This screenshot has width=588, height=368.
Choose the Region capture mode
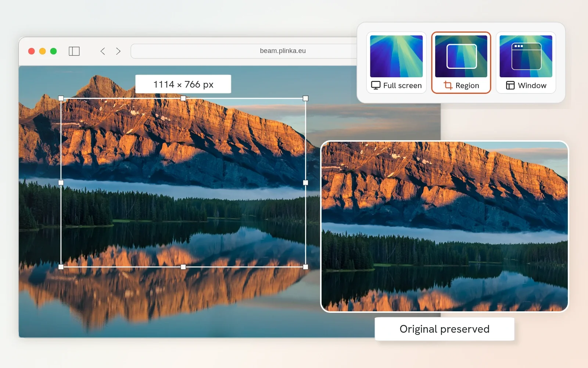pos(461,63)
